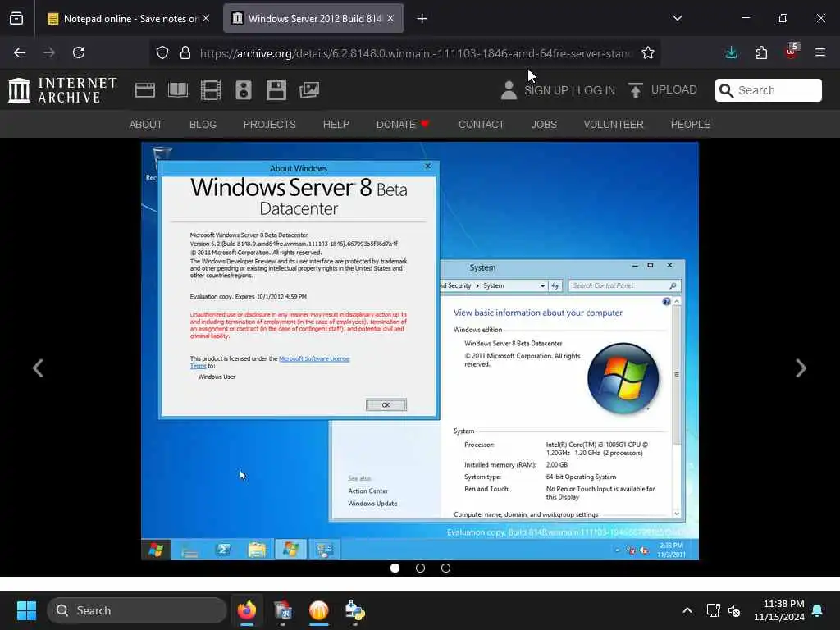This screenshot has width=840, height=630.
Task: Open the extensions puzzle icon
Action: click(x=761, y=52)
